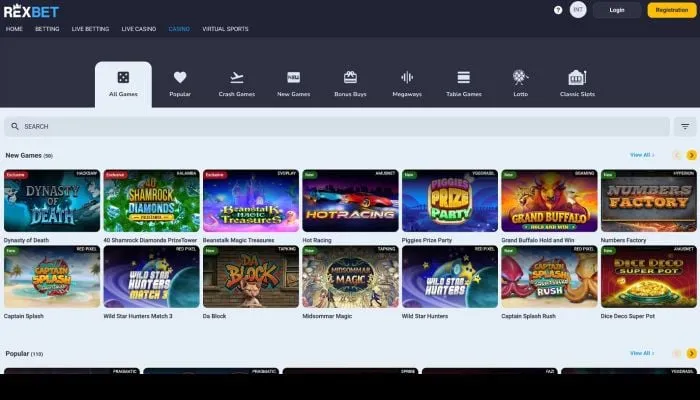Click the 'Da Block' title text

click(x=214, y=316)
